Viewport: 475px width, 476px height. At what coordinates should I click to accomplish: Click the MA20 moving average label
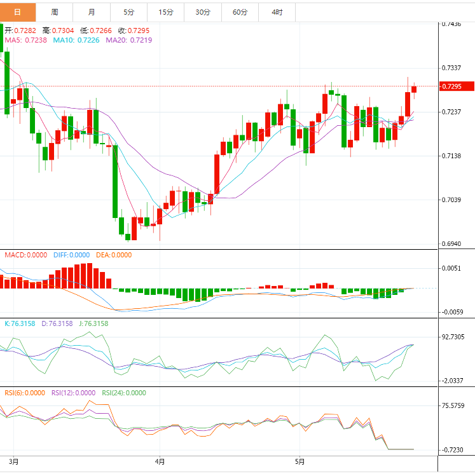tap(128, 40)
